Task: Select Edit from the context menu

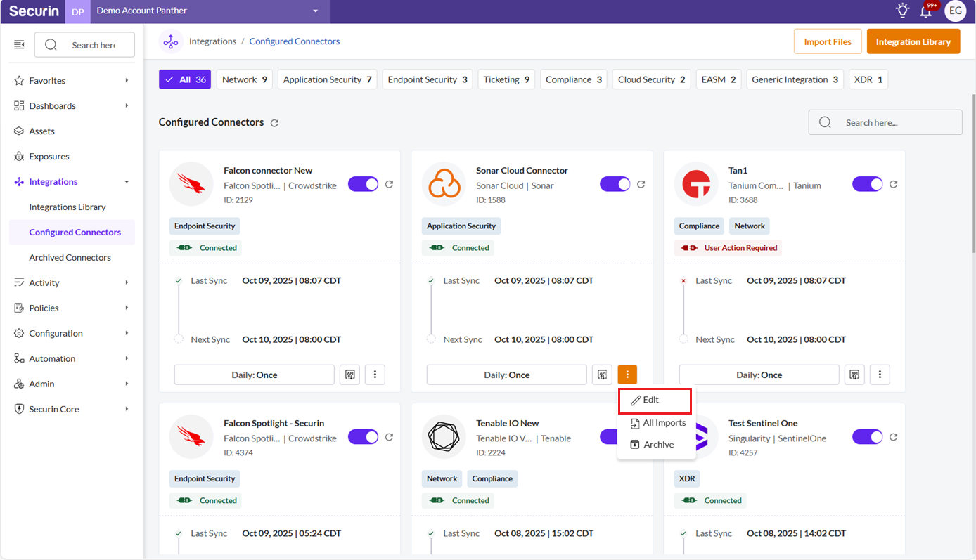Action: click(655, 400)
